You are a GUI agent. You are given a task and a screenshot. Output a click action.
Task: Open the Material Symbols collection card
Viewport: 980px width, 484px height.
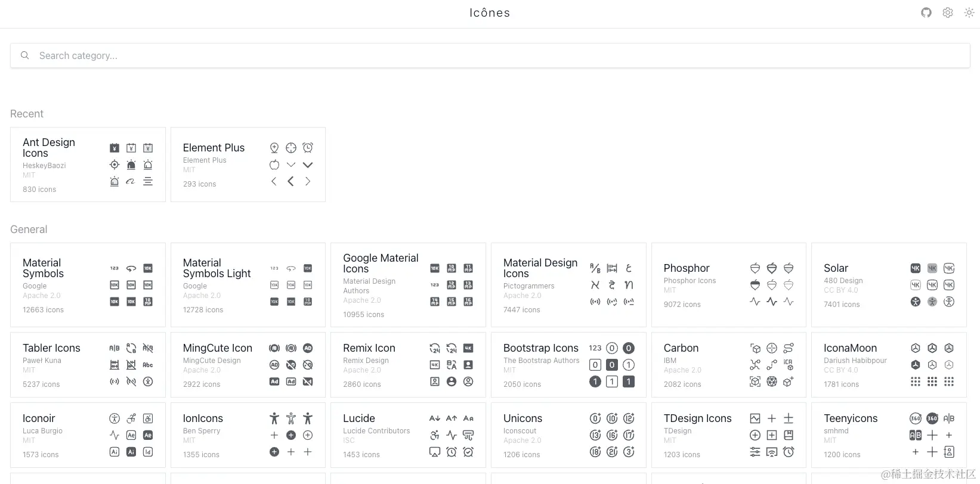pyautogui.click(x=88, y=285)
